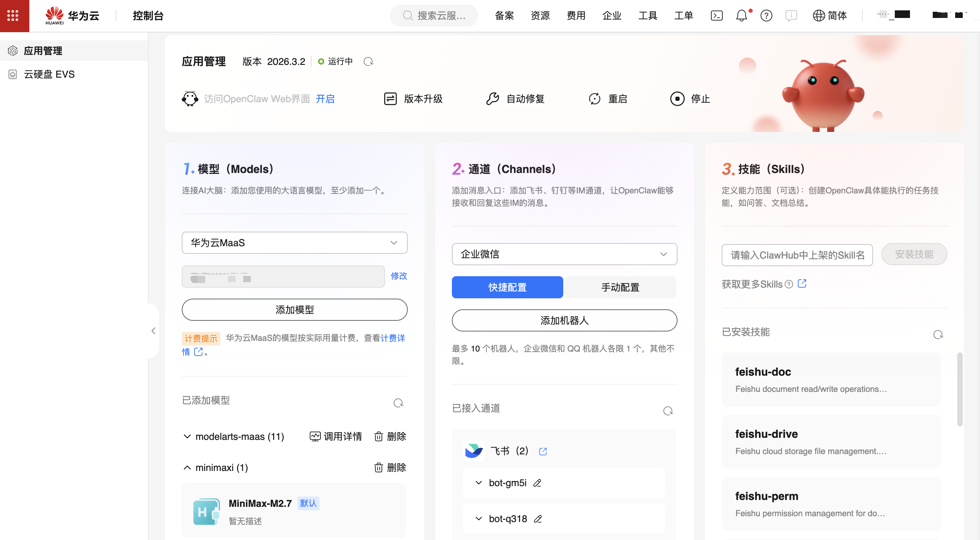The width and height of the screenshot is (980, 540).
Task: Open the 华为云MaaS provider dropdown
Action: tap(295, 243)
